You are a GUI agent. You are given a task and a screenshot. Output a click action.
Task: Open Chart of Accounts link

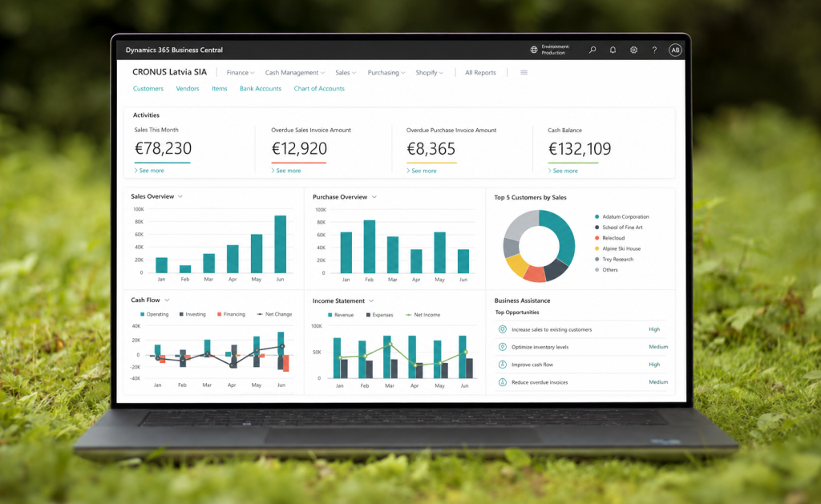click(x=319, y=88)
